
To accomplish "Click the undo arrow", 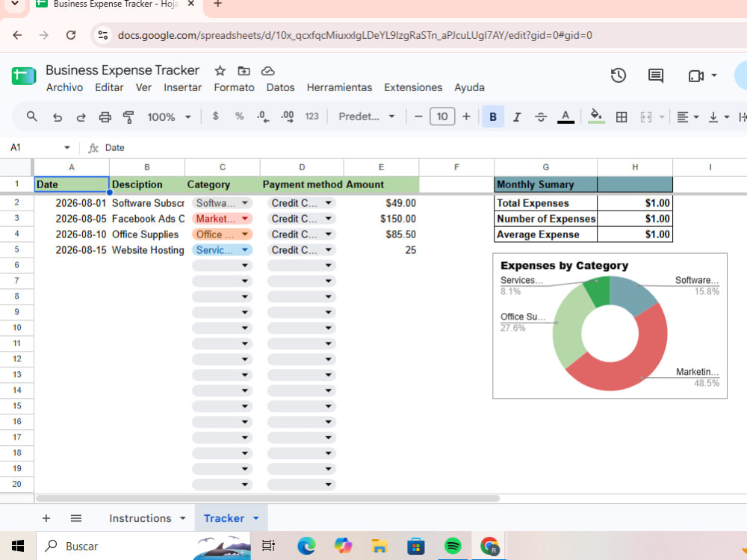I will coord(58,117).
